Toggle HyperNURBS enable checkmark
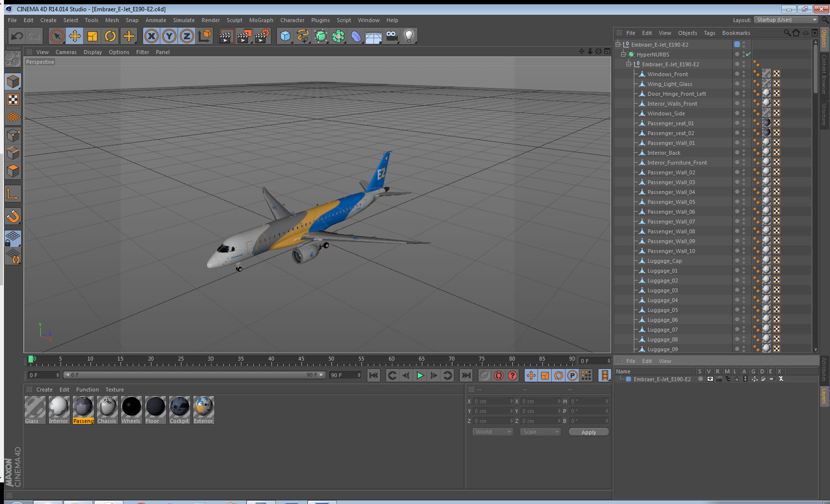Viewport: 830px width, 504px height. 748,54
